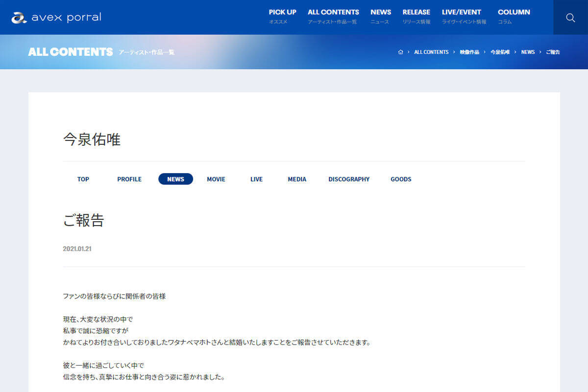Click NEWS link in breadcrumb

click(528, 52)
